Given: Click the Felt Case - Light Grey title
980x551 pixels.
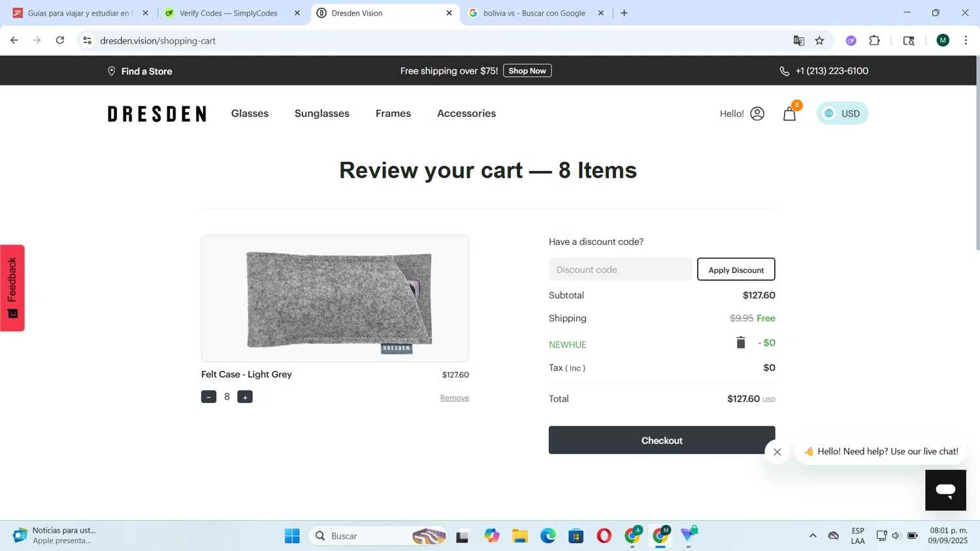Looking at the screenshot, I should (x=246, y=375).
